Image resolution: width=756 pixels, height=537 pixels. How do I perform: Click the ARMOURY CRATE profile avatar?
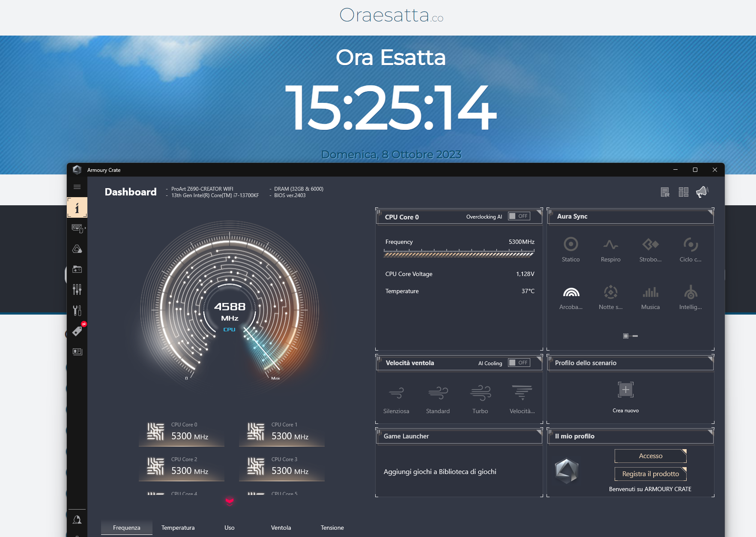(x=567, y=471)
